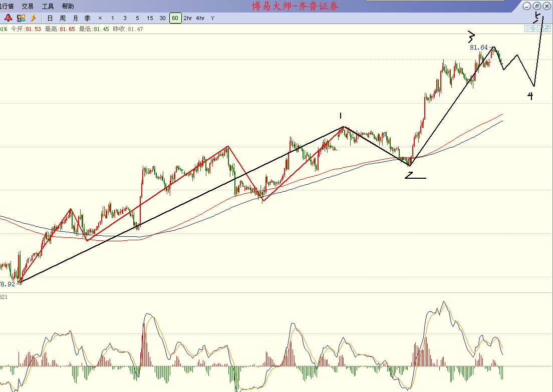Click the lightning bolt quick-trade icon
Screen dimensions: 553x392
(33, 18)
